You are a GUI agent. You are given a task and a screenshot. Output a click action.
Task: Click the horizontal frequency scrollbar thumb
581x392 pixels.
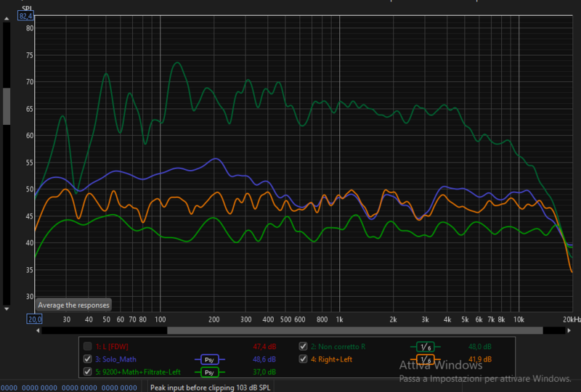[x=354, y=330]
